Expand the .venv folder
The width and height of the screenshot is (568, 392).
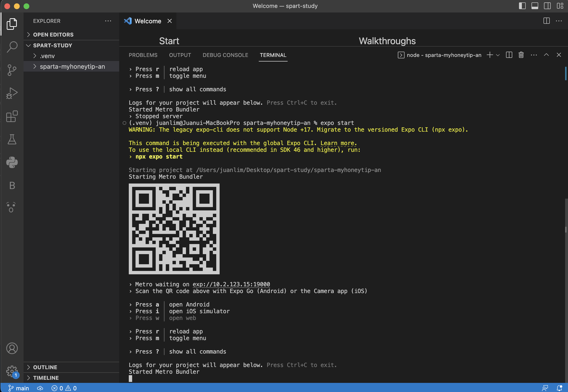pyautogui.click(x=71, y=56)
